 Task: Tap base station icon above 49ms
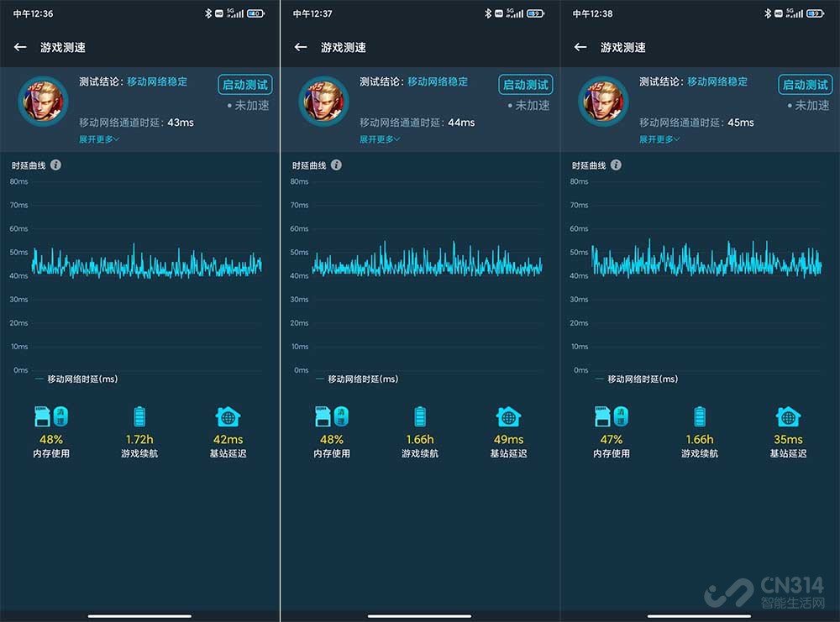[508, 416]
